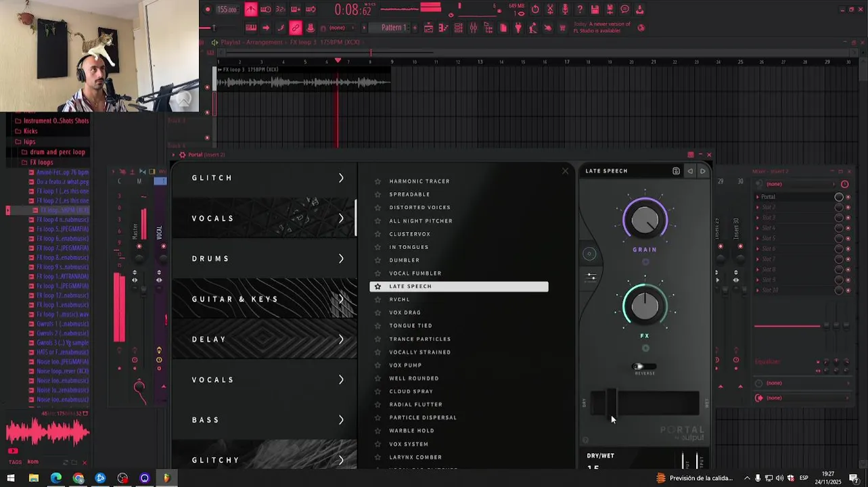Click the audio editor scissors icon
868x487 pixels.
click(550, 9)
